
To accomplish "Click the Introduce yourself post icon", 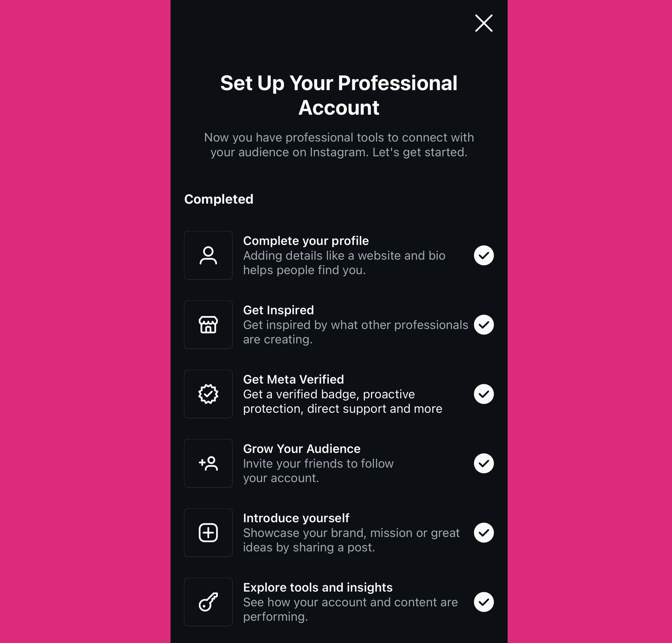I will (208, 532).
